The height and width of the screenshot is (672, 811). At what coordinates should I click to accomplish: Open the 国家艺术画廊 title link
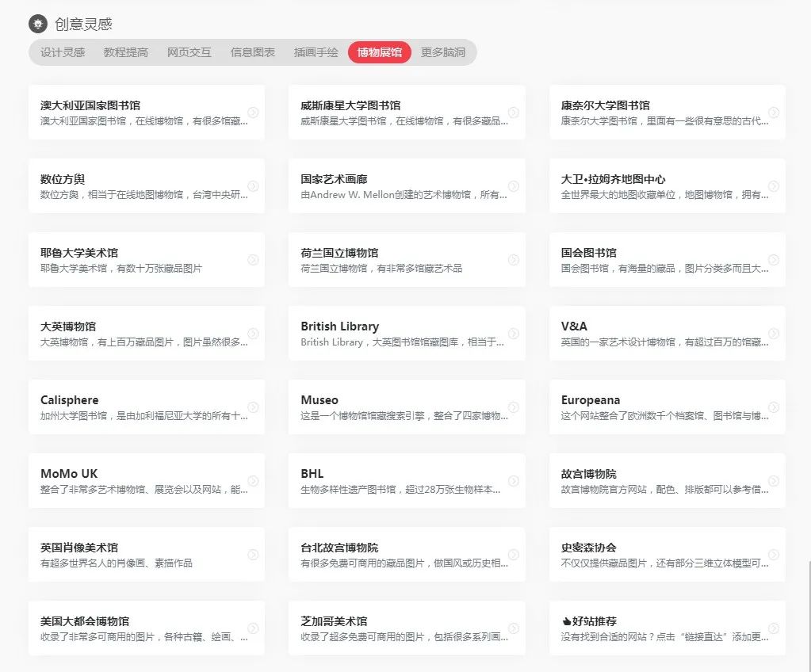(334, 179)
